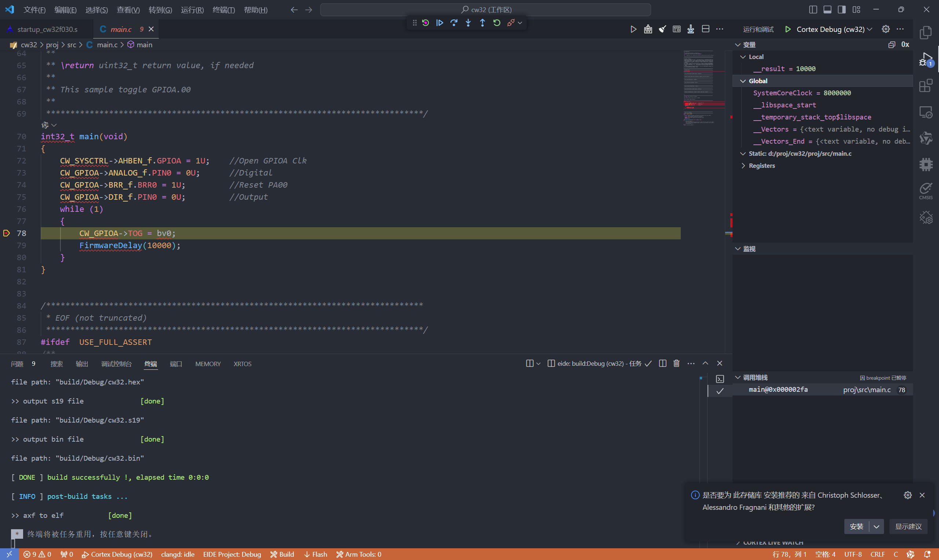Toggle the secondary sidebar layout icon

(841, 10)
